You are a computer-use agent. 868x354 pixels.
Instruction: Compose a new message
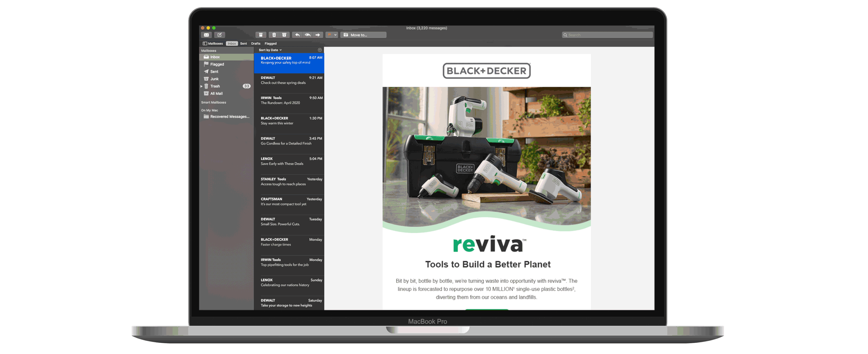pyautogui.click(x=219, y=35)
